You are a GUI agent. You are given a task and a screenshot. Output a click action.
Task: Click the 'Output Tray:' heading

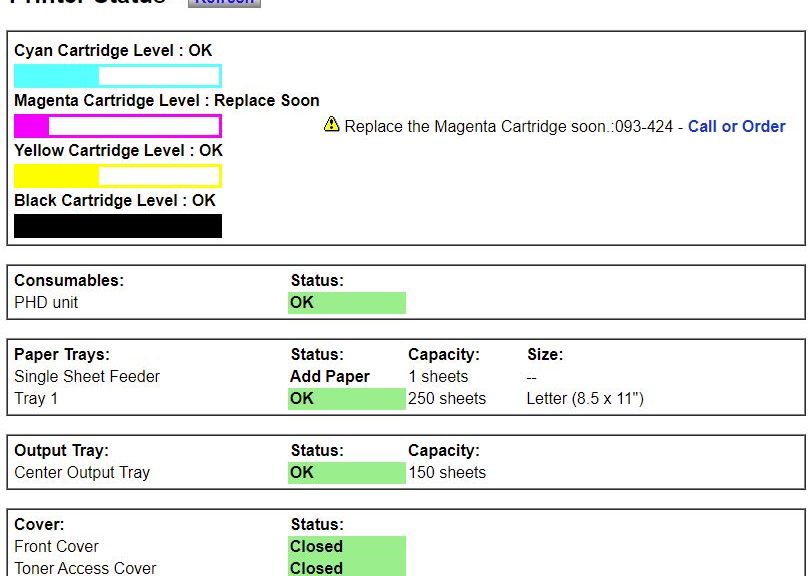61,451
